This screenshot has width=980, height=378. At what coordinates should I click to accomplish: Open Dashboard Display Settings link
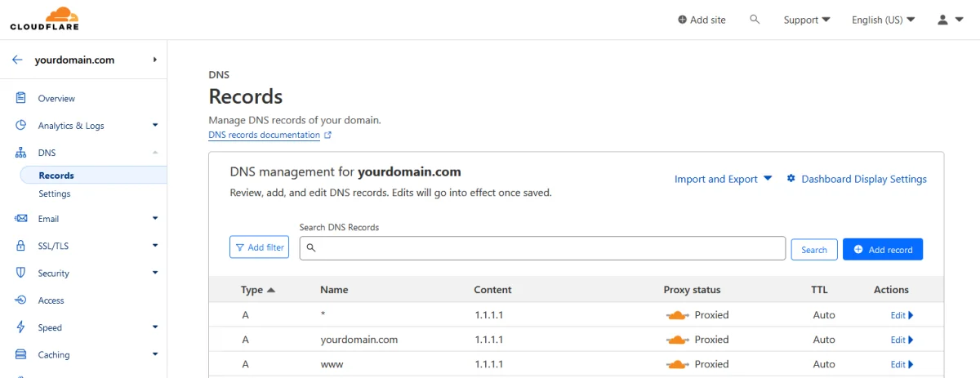click(864, 179)
